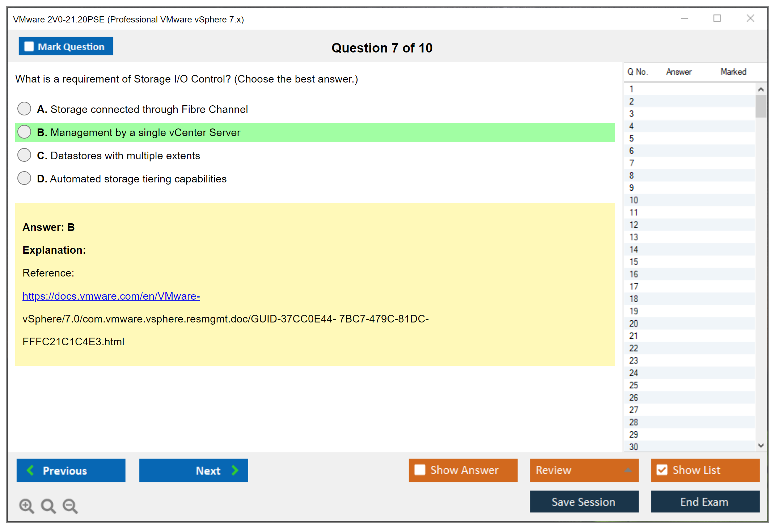Click the green left arrow on Previous
Viewport: 778px width, 532px height.
pos(30,470)
